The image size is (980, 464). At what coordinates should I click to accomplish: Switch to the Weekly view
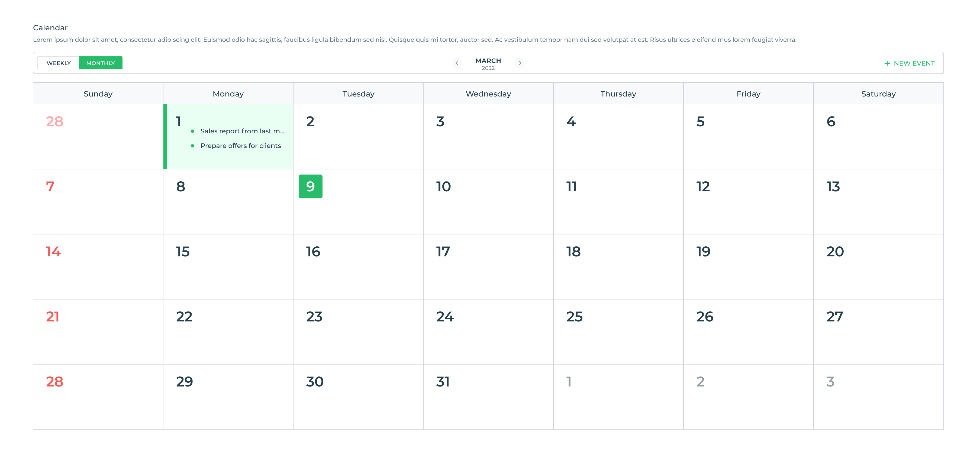coord(59,63)
